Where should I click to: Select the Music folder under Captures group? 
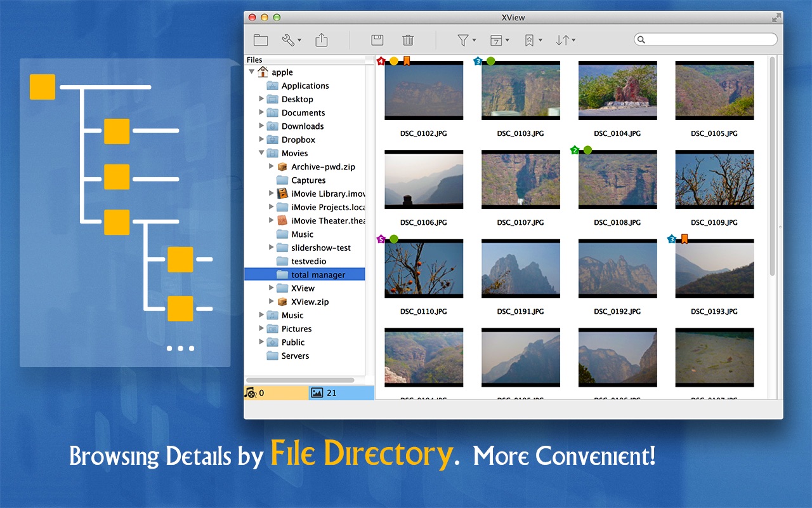pos(302,234)
